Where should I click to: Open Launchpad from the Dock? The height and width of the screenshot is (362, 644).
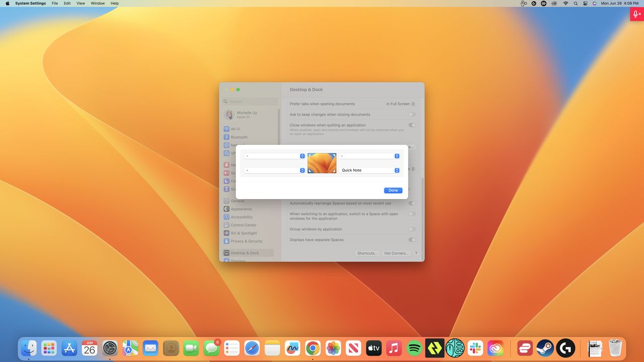[49, 348]
